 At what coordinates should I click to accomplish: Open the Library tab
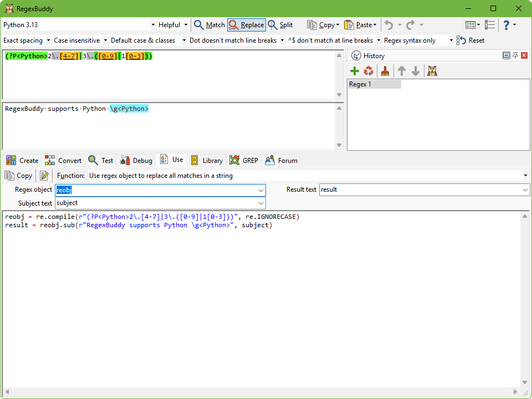coord(207,161)
